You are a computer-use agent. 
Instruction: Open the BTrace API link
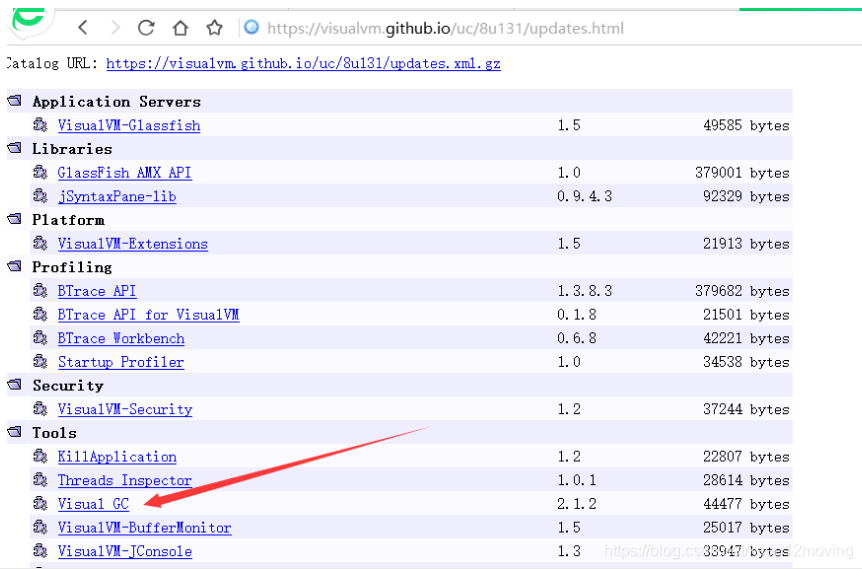coord(97,291)
